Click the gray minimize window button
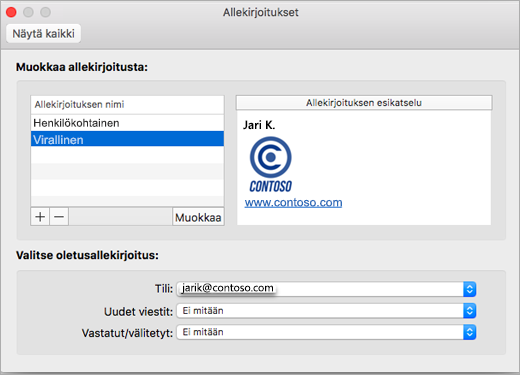520x375 pixels. click(28, 12)
